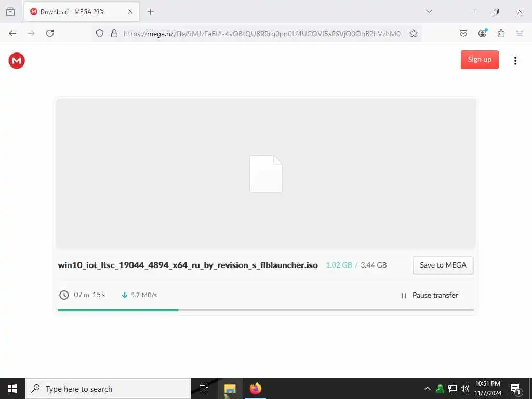532x399 pixels.
Task: Open the Windows Start menu
Action: [x=12, y=389]
